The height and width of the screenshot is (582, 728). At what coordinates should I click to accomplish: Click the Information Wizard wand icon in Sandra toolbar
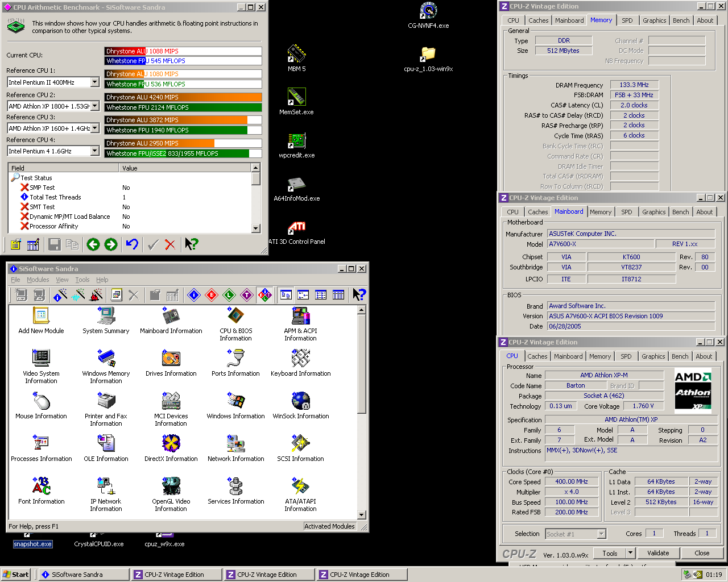[60, 294]
